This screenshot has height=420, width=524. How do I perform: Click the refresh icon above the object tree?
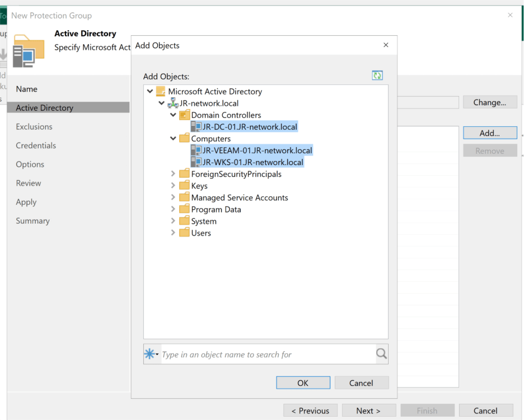point(377,75)
